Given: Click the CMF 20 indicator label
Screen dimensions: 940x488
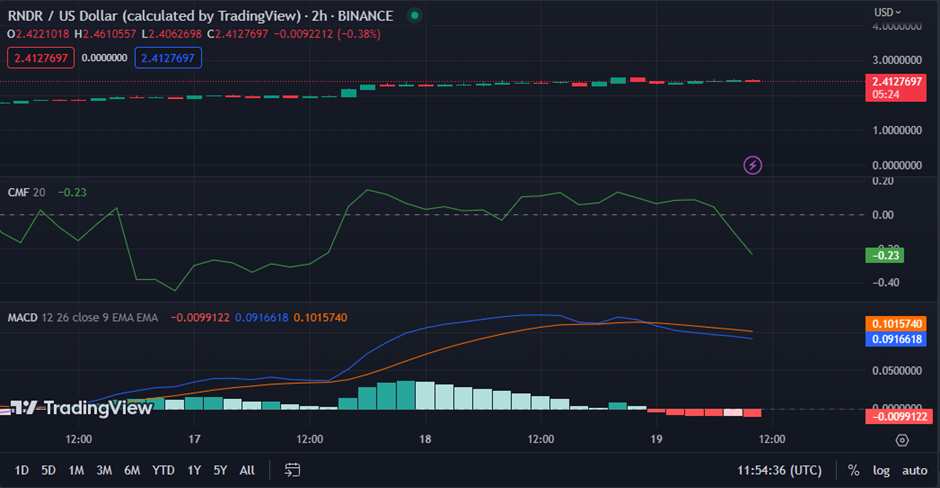Looking at the screenshot, I should pos(26,192).
